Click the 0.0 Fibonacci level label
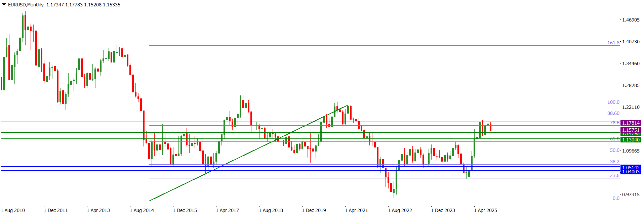 pyautogui.click(x=616, y=198)
